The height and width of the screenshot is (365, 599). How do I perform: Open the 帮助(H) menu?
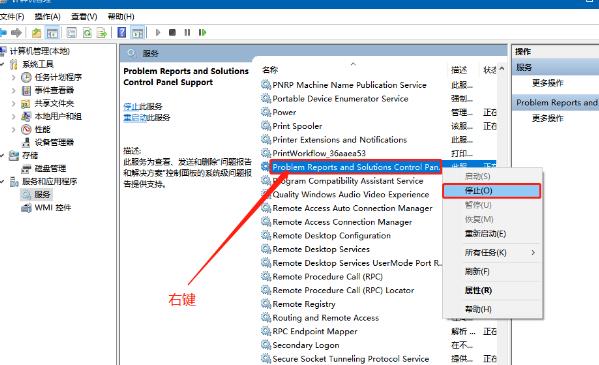(x=121, y=16)
